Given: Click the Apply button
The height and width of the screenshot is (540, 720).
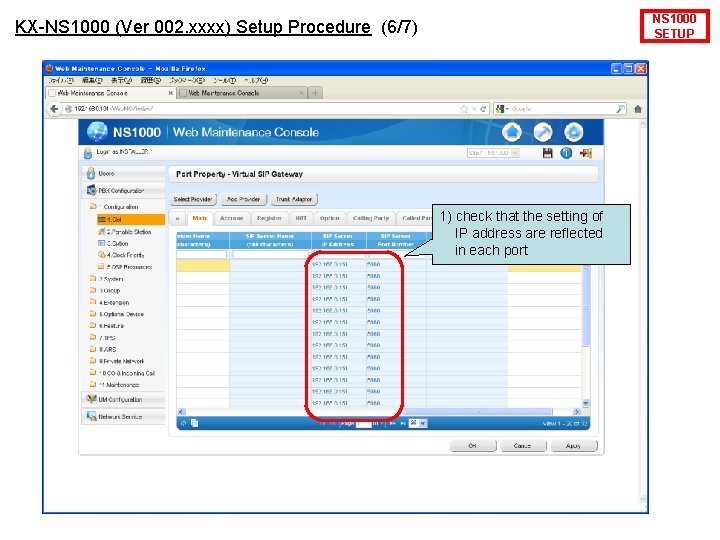Looking at the screenshot, I should (x=574, y=446).
